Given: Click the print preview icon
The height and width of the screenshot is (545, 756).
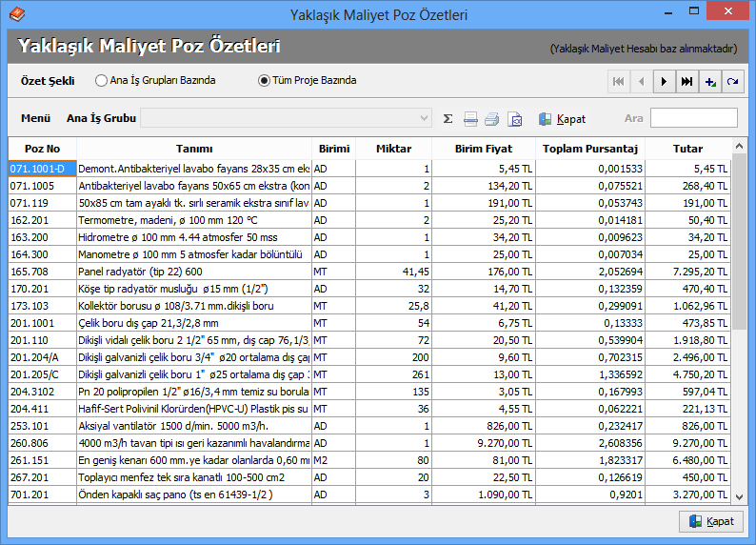Looking at the screenshot, I should 515,119.
